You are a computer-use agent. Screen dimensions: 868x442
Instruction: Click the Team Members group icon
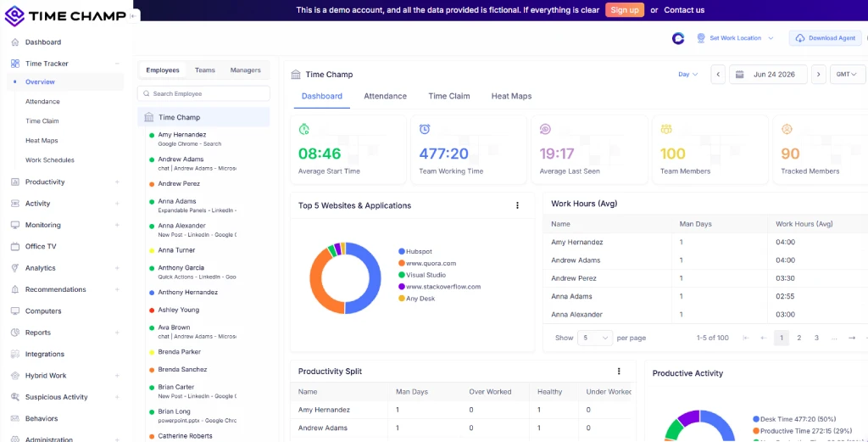pos(666,129)
